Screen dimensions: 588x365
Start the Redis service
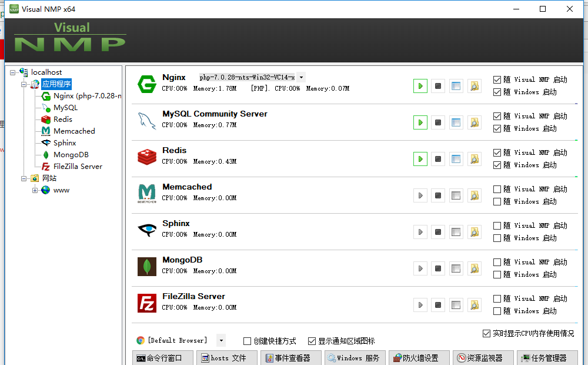pyautogui.click(x=420, y=159)
